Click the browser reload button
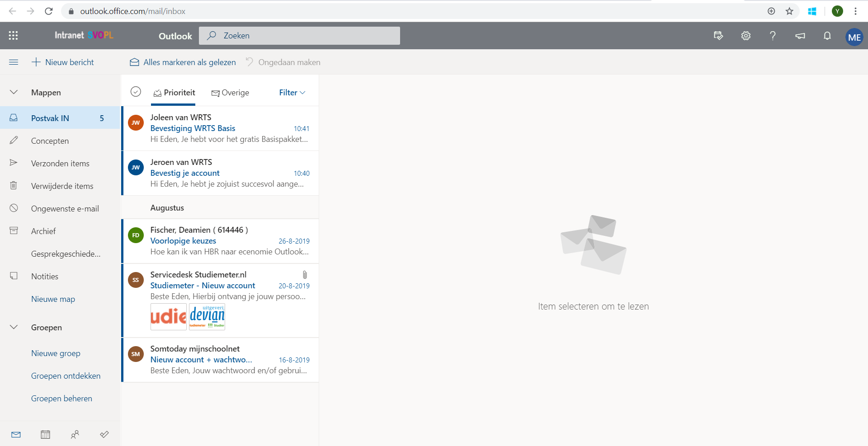This screenshot has height=446, width=868. (x=49, y=11)
